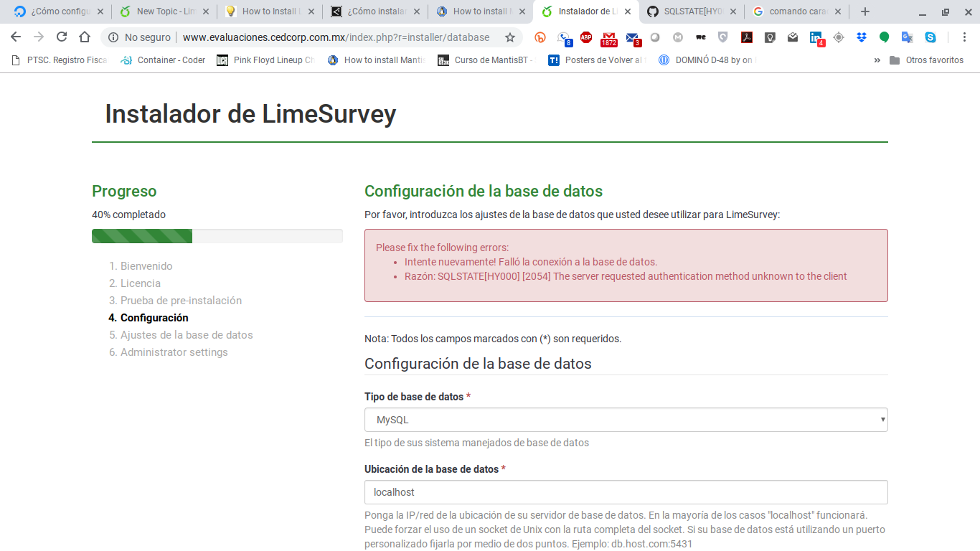Open the Google Translate extension
The width and height of the screenshot is (980, 551).
(x=908, y=37)
